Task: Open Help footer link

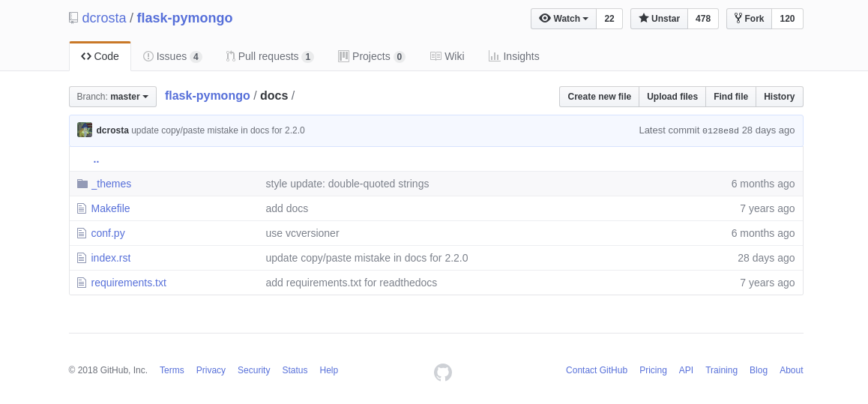Action: click(329, 370)
